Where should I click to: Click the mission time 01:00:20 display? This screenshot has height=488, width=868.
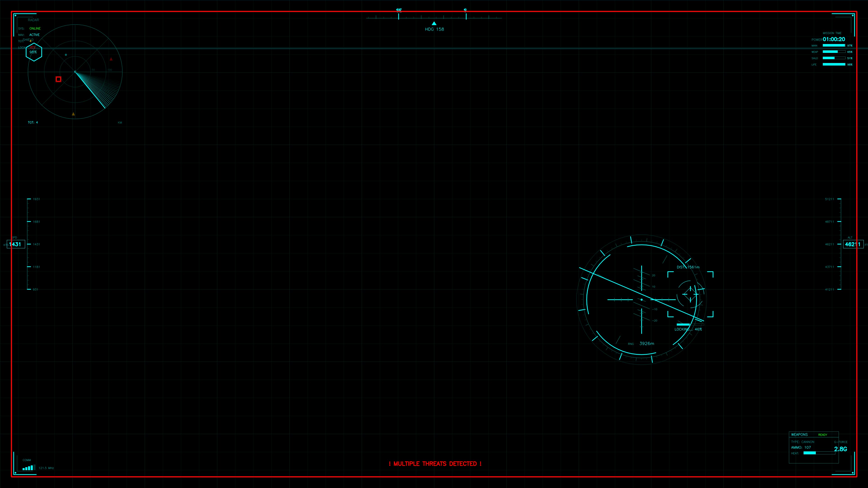tap(834, 39)
